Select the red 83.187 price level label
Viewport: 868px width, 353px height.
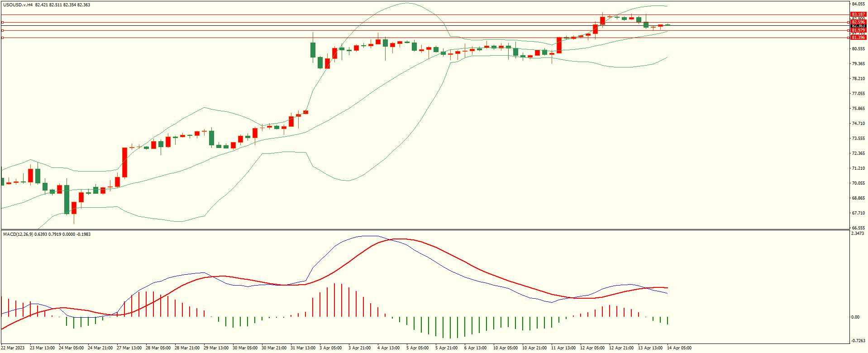858,14
